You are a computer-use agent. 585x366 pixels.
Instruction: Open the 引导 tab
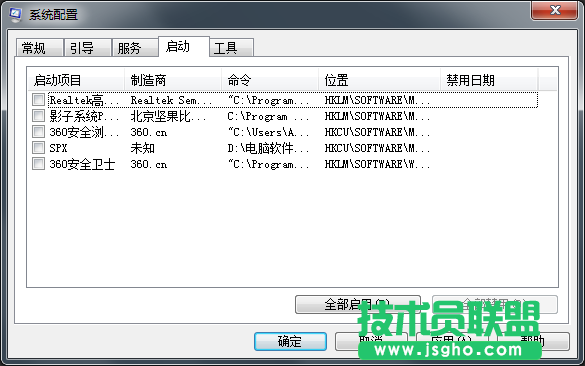[87, 48]
